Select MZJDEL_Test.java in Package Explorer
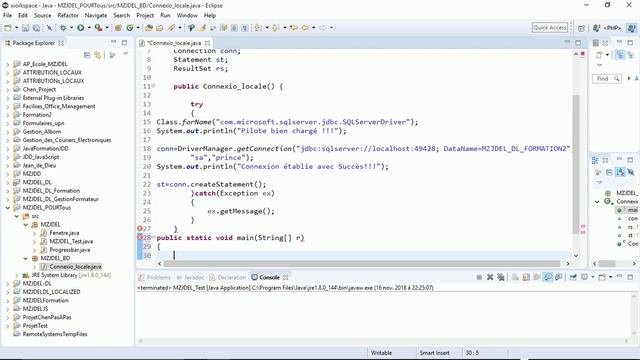 67,242
